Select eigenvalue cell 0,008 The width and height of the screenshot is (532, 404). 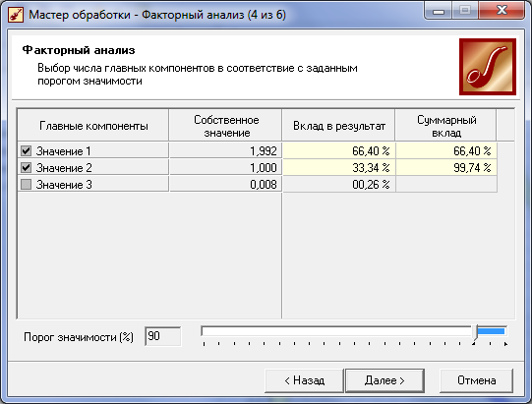click(x=225, y=184)
